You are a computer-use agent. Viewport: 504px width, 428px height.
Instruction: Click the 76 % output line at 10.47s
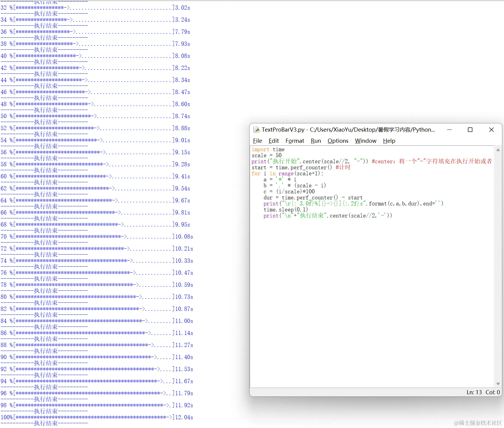click(x=97, y=273)
